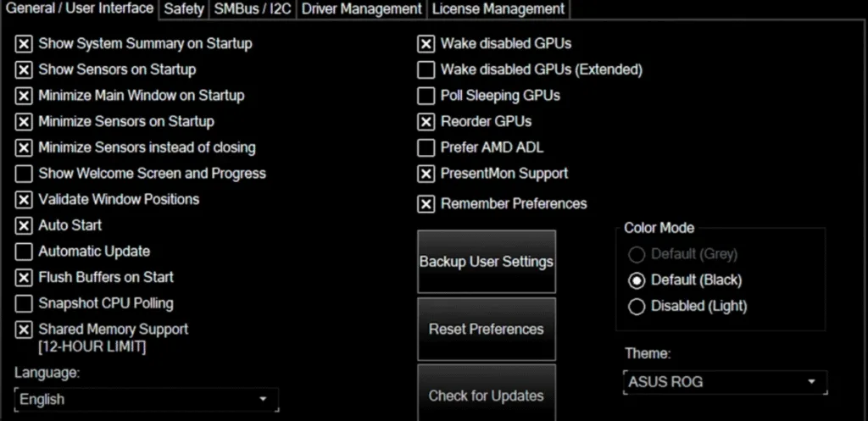Open the Theme dropdown showing ASUS ROG
The height and width of the screenshot is (421, 868).
coord(726,382)
